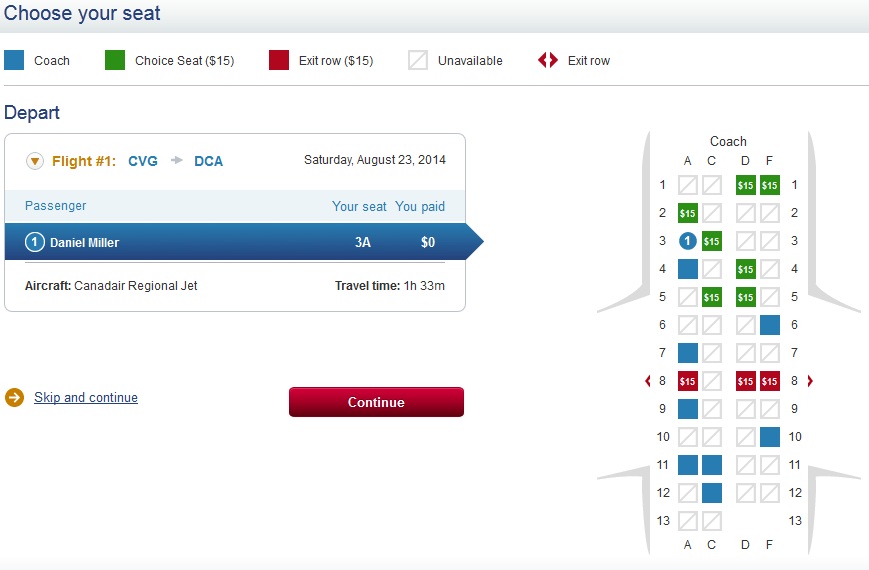Click currently selected seat 3A marker
This screenshot has width=869, height=570.
687,241
